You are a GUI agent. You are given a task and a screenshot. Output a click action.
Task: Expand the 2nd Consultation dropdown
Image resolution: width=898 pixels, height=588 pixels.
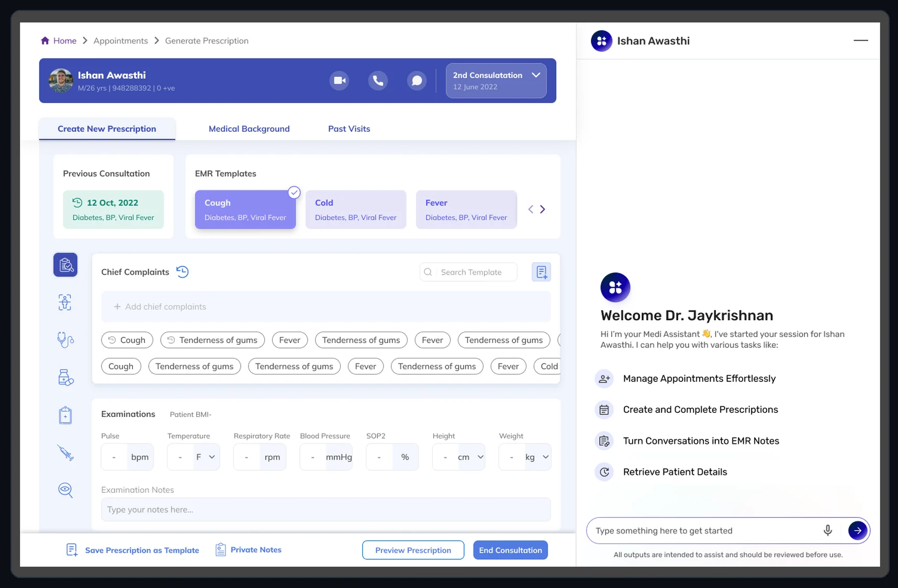tap(496, 81)
